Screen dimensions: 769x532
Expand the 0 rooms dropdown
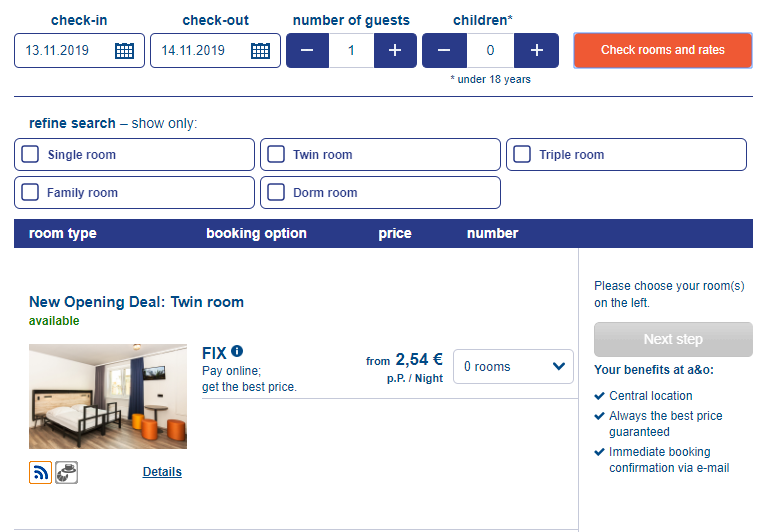click(x=513, y=366)
